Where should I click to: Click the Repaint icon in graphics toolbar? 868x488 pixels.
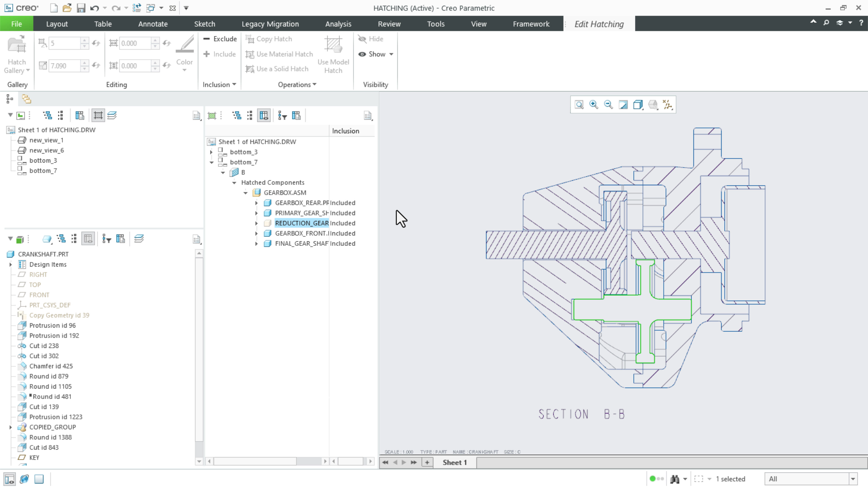click(623, 105)
